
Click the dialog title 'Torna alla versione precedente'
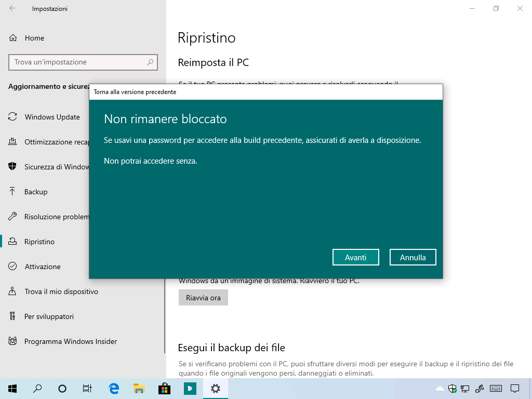[135, 92]
